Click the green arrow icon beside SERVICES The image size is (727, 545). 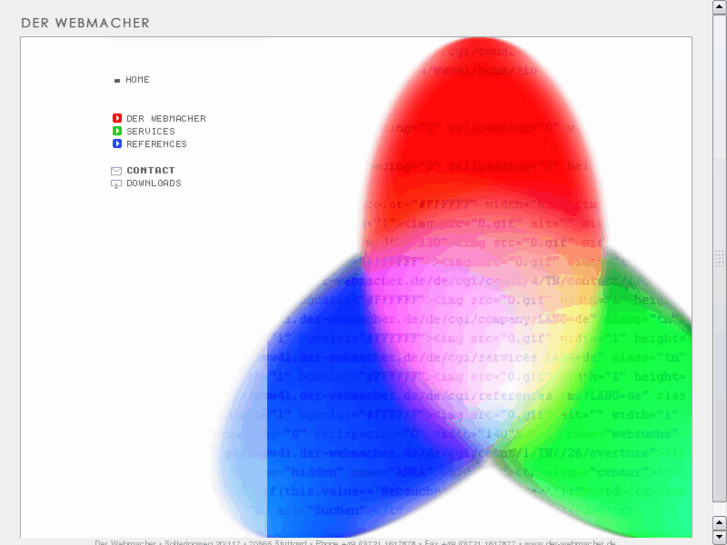(117, 131)
